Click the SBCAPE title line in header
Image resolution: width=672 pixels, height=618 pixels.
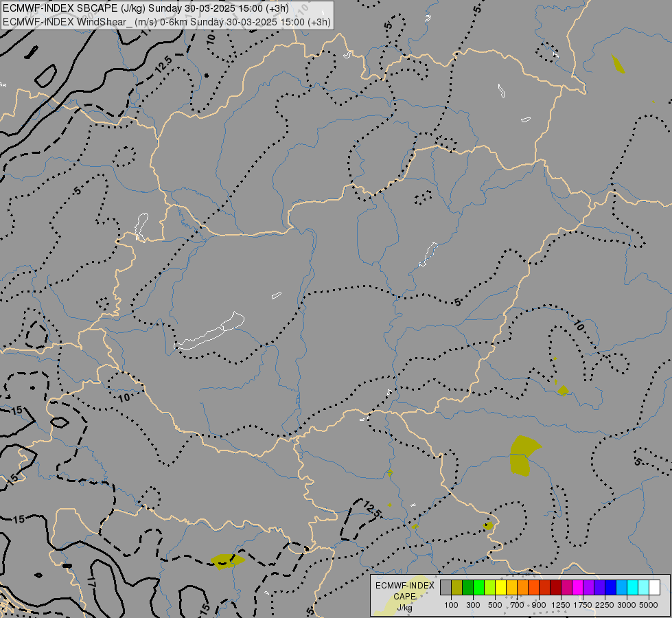146,8
